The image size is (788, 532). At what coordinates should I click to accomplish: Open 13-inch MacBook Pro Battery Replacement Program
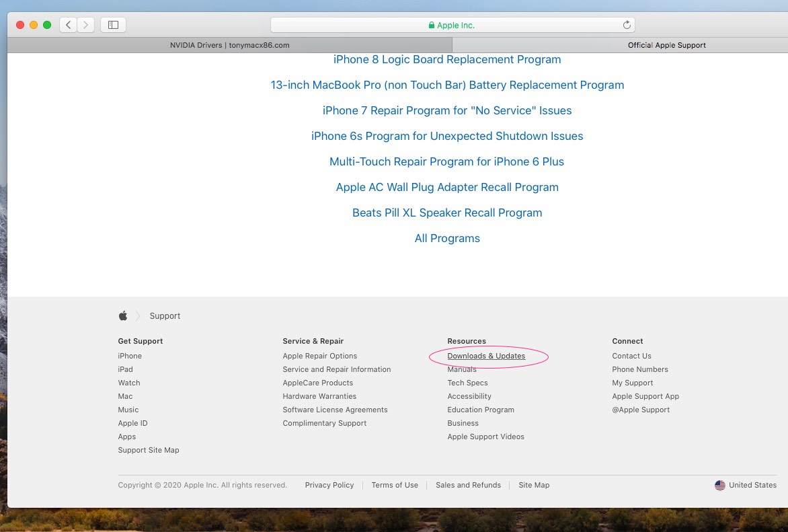point(446,85)
